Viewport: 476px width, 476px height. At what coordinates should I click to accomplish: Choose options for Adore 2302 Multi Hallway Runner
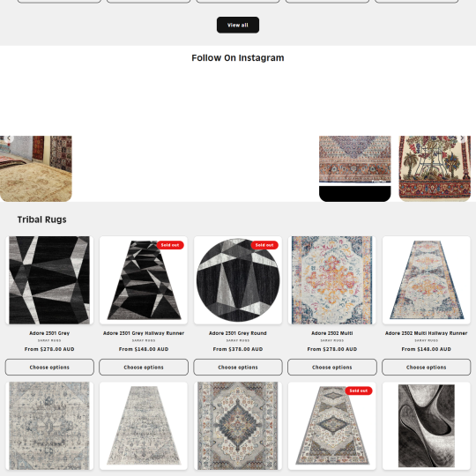[x=427, y=367]
